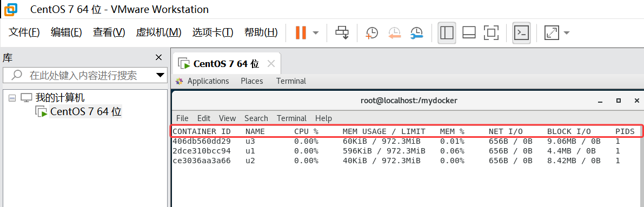Image resolution: width=644 pixels, height=207 pixels.
Task: Minimize the root@localhost terminal window
Action: [x=600, y=101]
